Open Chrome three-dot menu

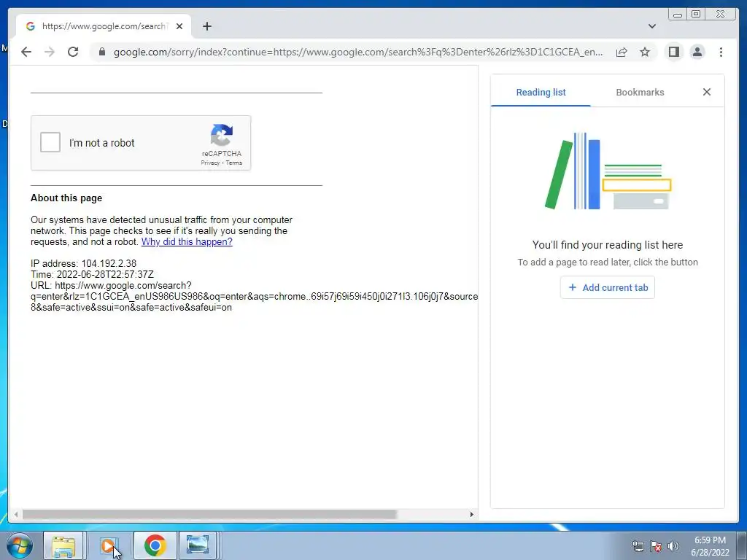point(721,52)
